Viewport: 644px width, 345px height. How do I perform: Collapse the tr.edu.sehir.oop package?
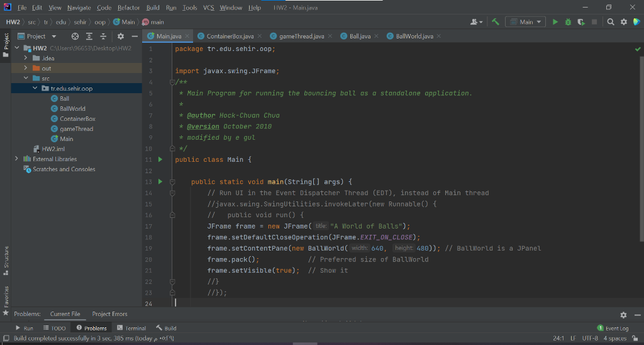pyautogui.click(x=35, y=88)
